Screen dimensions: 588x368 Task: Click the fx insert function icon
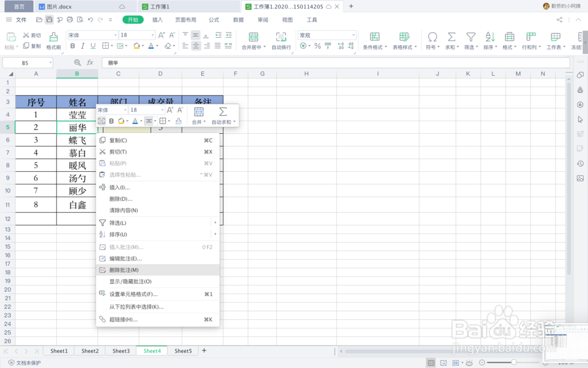tap(90, 63)
